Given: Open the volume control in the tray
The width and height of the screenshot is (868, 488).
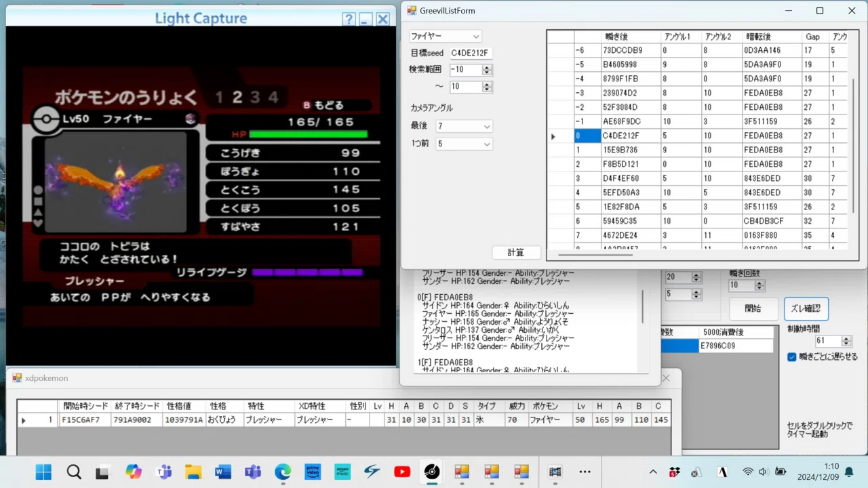Looking at the screenshot, I should click(763, 472).
